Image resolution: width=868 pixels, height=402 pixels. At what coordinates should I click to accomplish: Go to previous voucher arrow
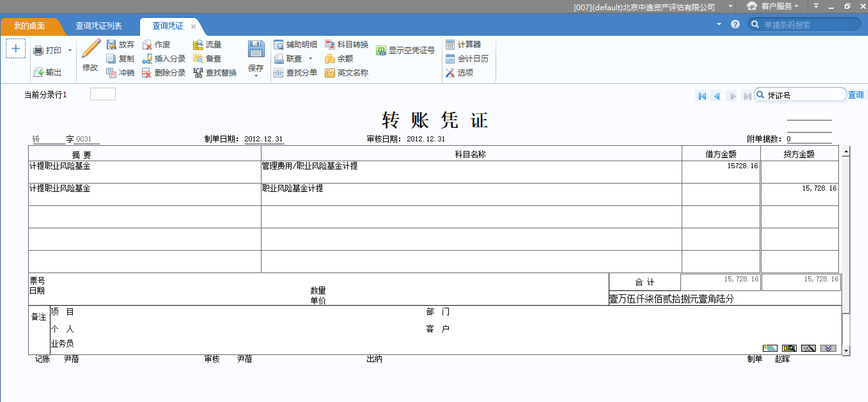coord(717,96)
